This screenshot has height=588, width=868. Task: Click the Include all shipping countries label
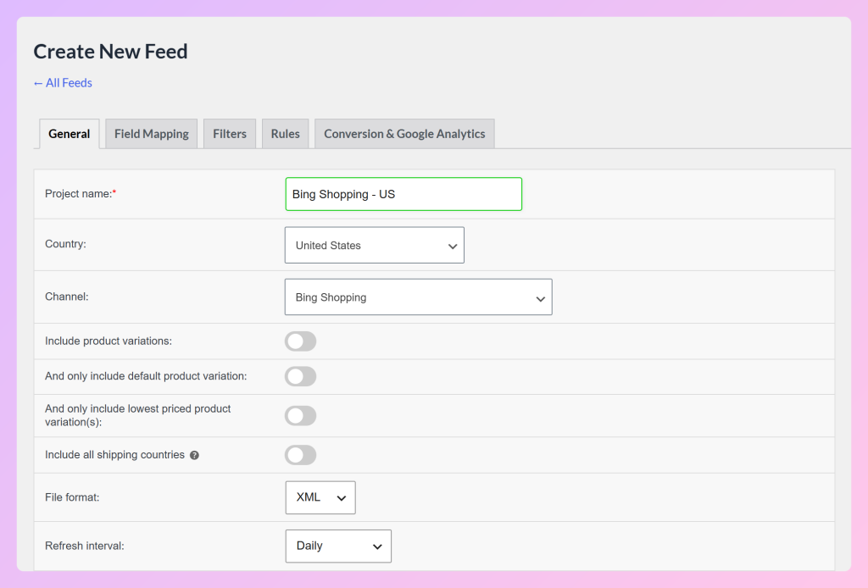coord(114,455)
